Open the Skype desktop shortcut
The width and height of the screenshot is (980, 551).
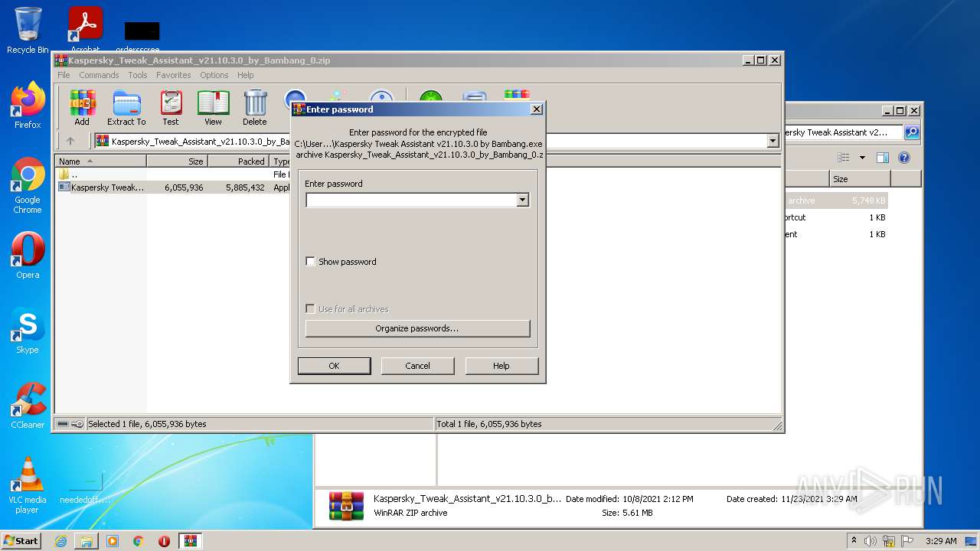pos(28,331)
